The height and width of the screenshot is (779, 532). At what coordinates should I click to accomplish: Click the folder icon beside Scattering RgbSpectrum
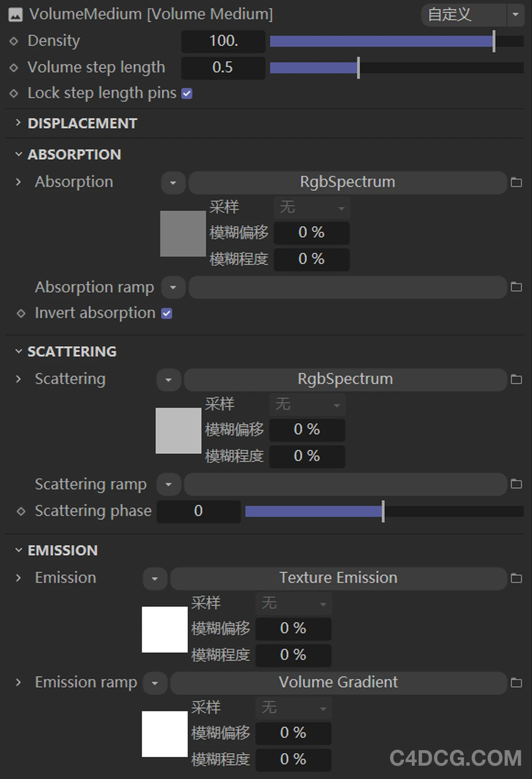pos(516,379)
